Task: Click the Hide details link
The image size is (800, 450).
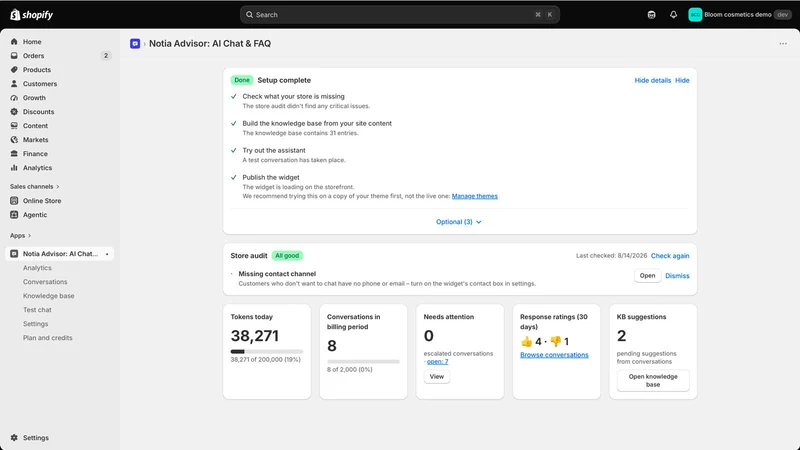Action: coord(653,81)
